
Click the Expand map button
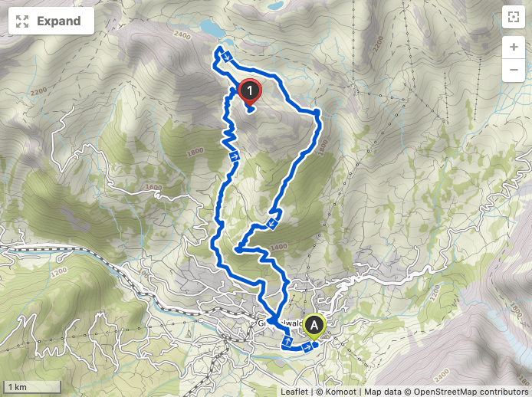coord(51,21)
